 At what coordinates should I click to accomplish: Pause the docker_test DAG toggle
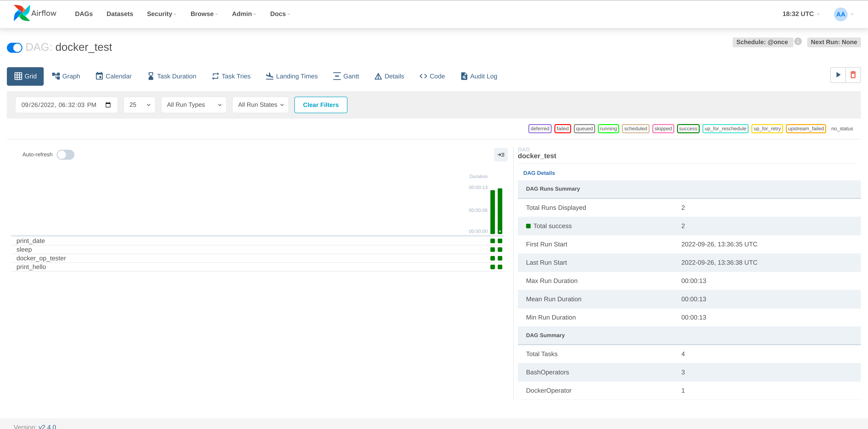tap(14, 48)
